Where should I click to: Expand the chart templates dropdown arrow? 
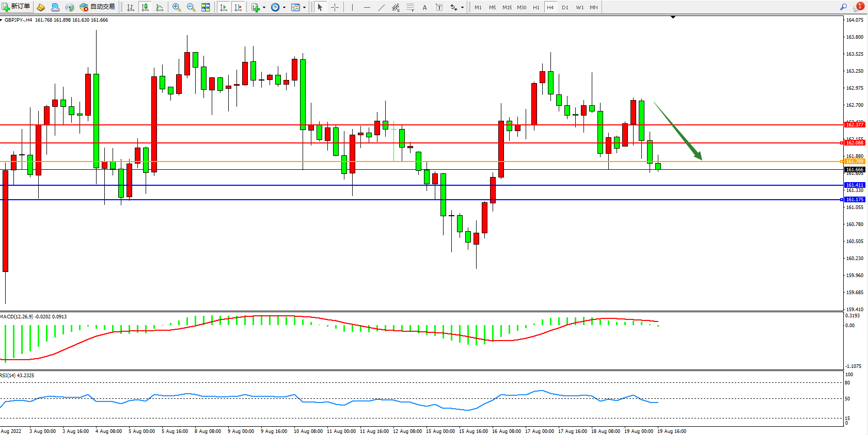click(304, 7)
